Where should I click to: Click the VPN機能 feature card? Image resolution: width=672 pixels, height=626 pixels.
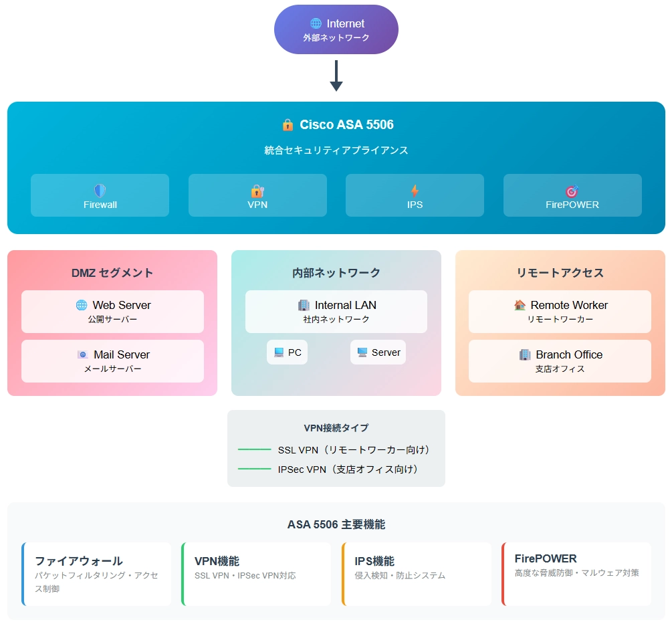(256, 574)
